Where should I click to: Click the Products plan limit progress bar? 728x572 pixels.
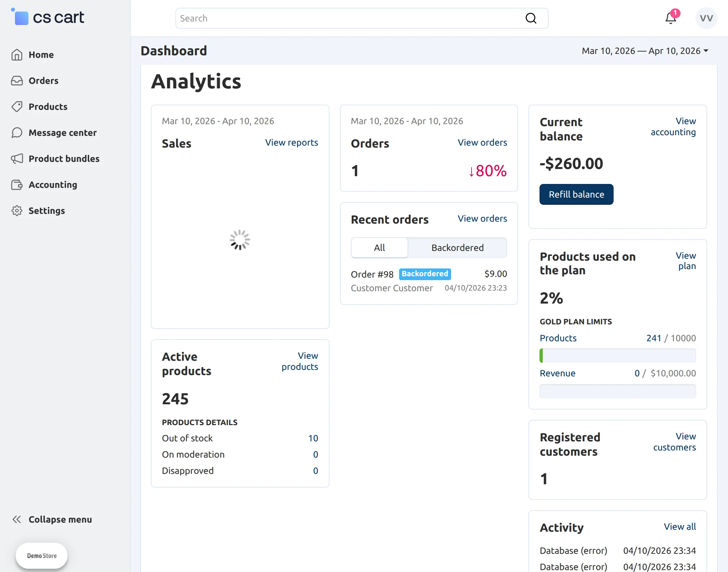[x=617, y=356]
